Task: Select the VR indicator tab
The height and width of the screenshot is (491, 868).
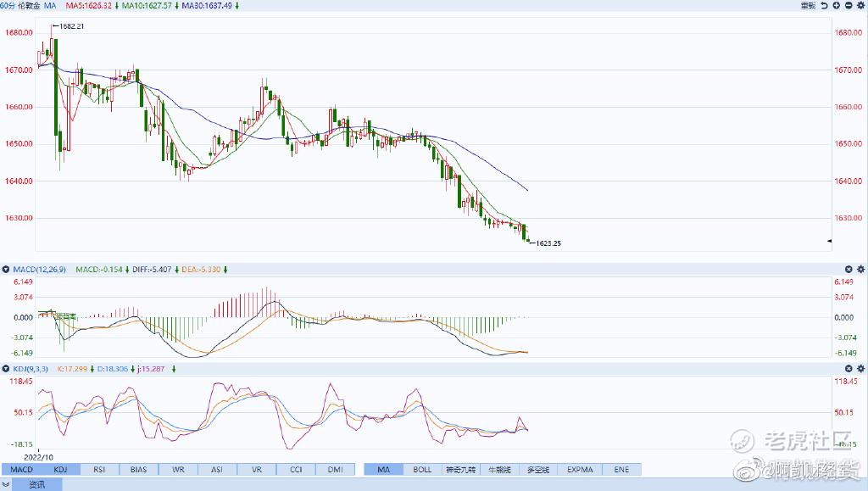Action: click(x=257, y=470)
